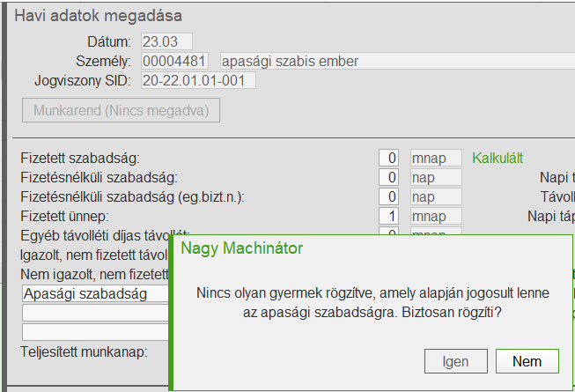575x392 pixels.
Task: Click the dialog message about apasági szabadságra
Action: [372, 303]
